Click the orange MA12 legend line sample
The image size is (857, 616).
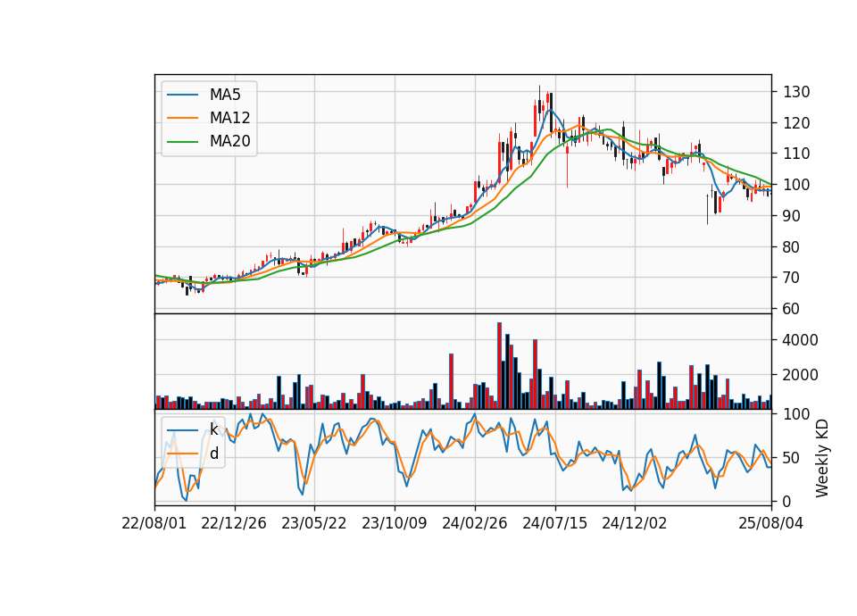point(182,118)
